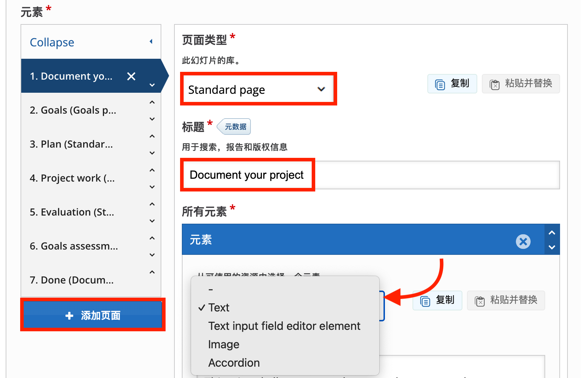Click 复制 copy button next to page type
Viewport: 588px width, 378px height.
452,84
